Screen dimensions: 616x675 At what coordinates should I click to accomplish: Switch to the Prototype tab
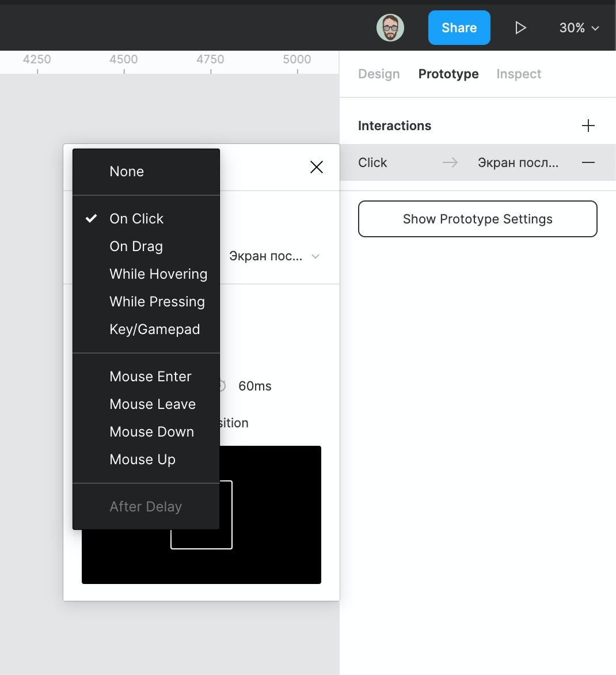tap(448, 74)
